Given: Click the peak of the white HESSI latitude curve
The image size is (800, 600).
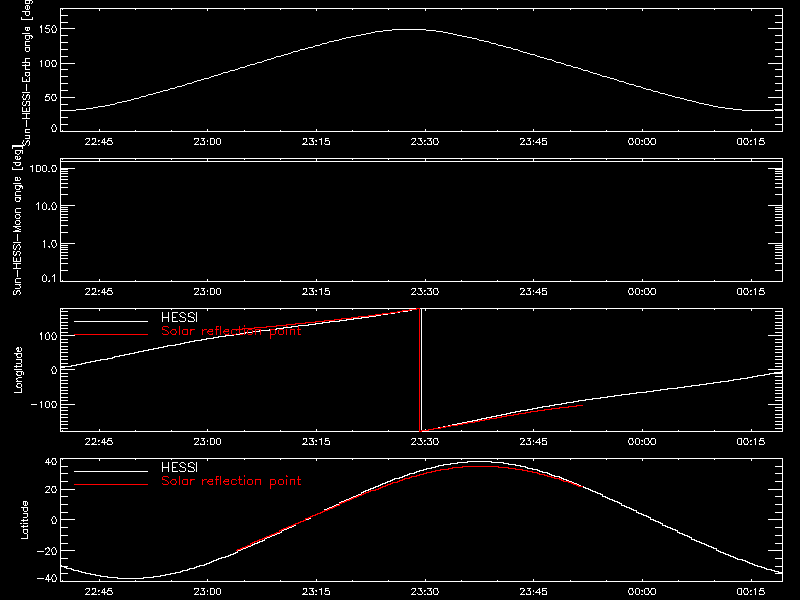Looking at the screenshot, I should coord(479,462).
